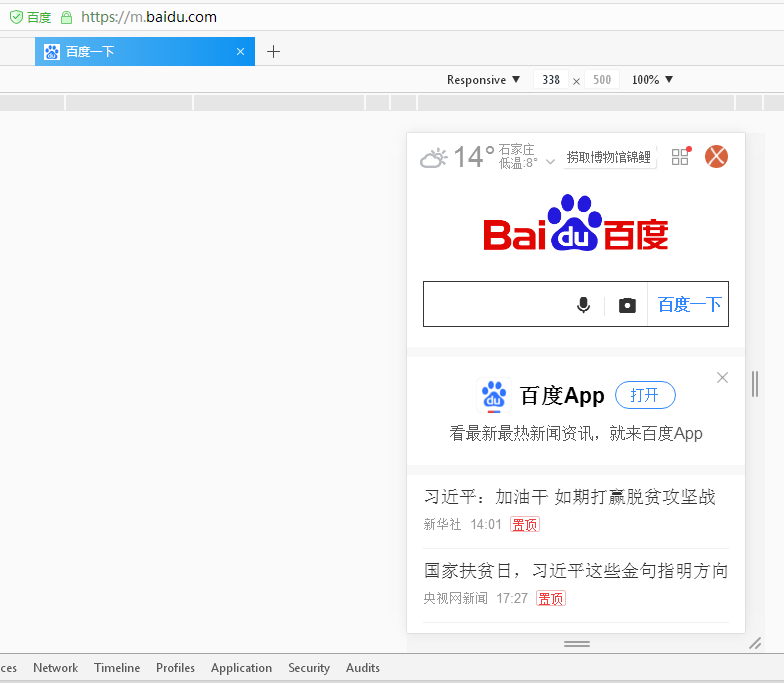Click the right-edge viewport resize handle
Viewport: 784px width, 683px height.
[x=755, y=384]
